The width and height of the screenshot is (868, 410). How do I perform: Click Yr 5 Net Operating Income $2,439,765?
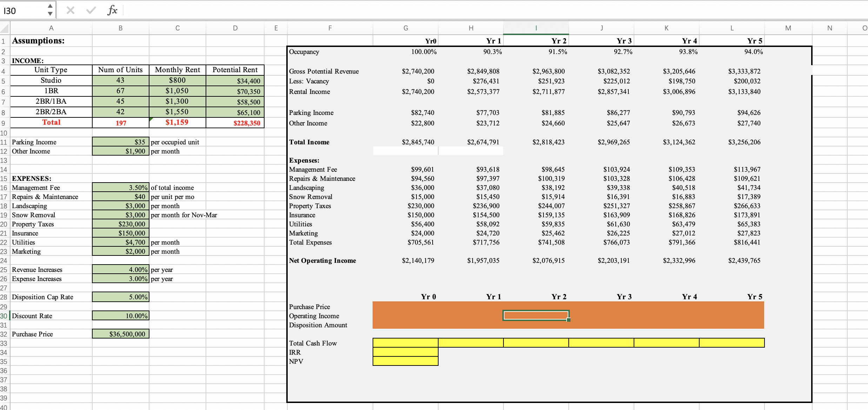coord(744,261)
